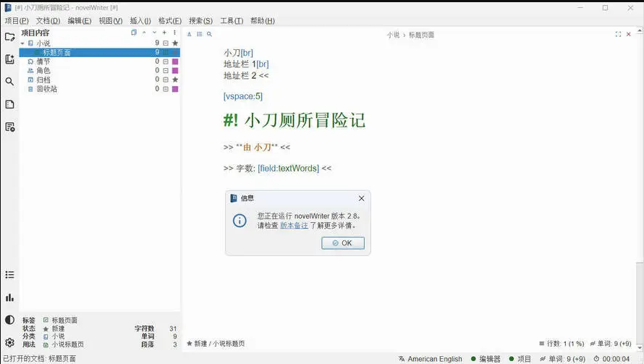Click the purple status swatch beside 回收站

point(175,89)
